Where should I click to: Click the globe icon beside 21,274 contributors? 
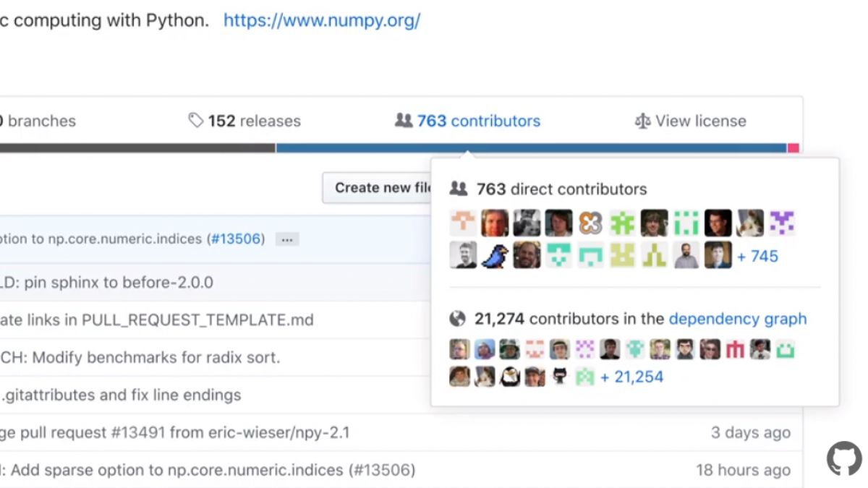458,319
